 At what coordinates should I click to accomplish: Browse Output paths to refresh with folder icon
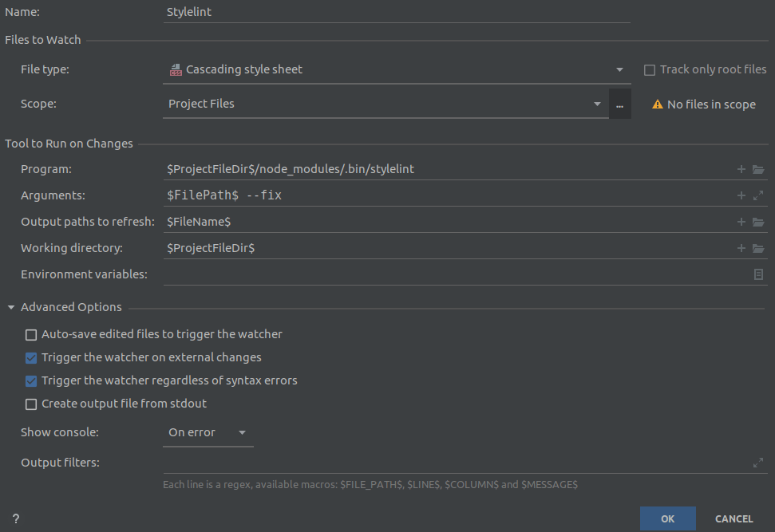pos(758,222)
